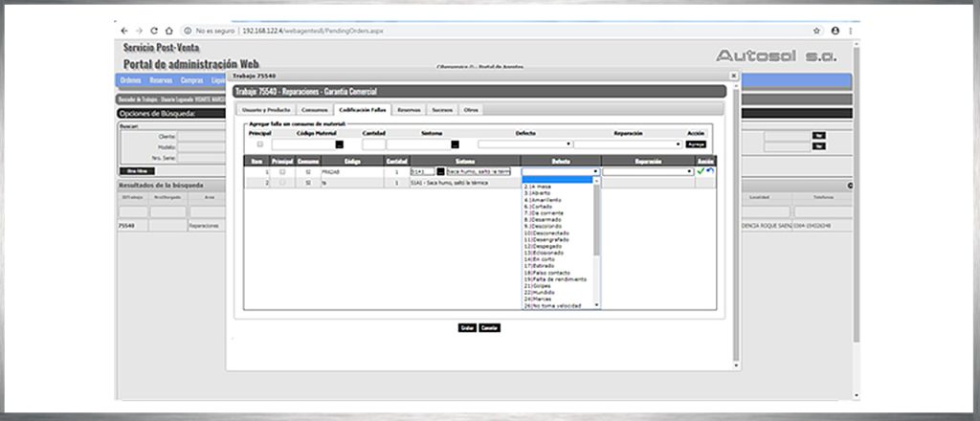Switch to the Consumos tab
This screenshot has width=980, height=421.
(301, 110)
